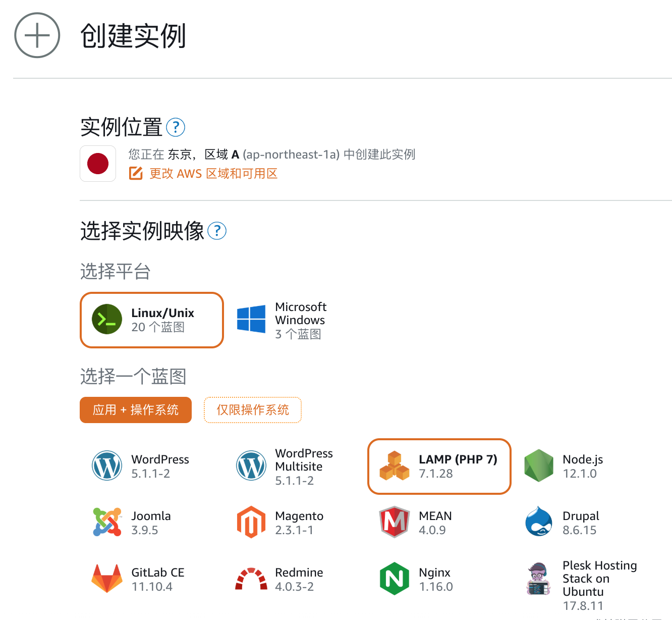Click the 创建实例 page heading
Image resolution: width=672 pixels, height=620 pixels.
[134, 36]
